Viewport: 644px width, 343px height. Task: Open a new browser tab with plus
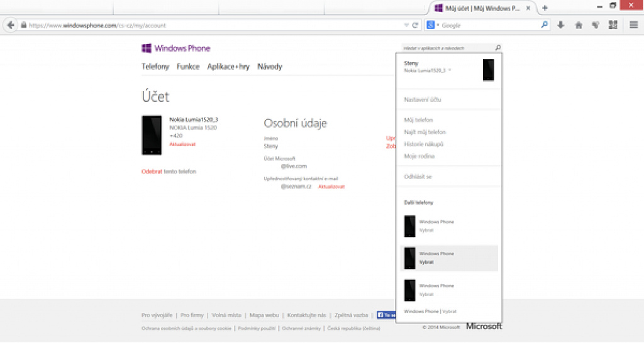(x=545, y=8)
